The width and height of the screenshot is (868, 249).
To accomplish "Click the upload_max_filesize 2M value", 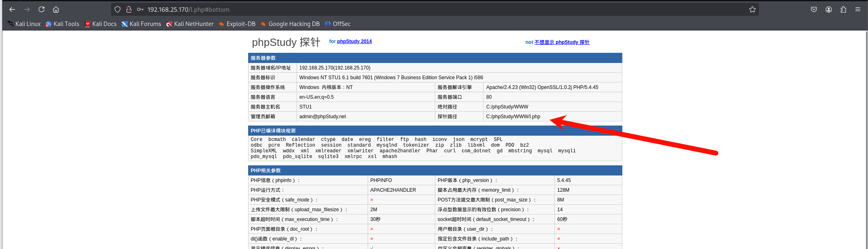I will pos(373,210).
